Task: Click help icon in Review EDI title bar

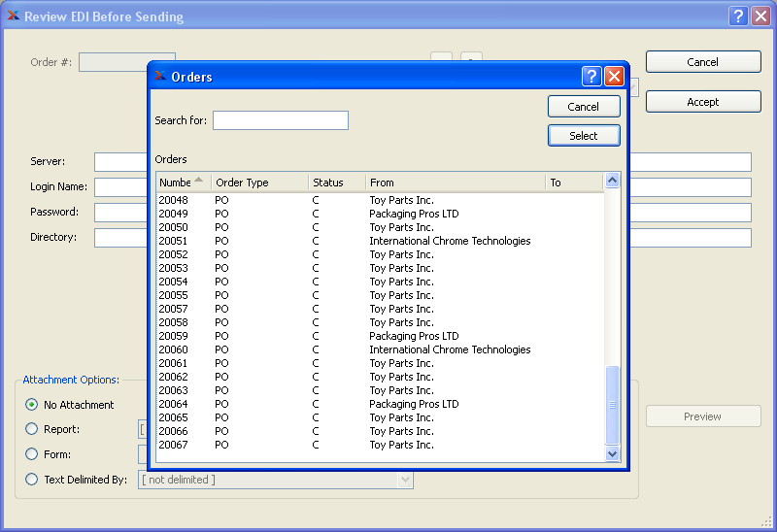Action: pos(738,17)
